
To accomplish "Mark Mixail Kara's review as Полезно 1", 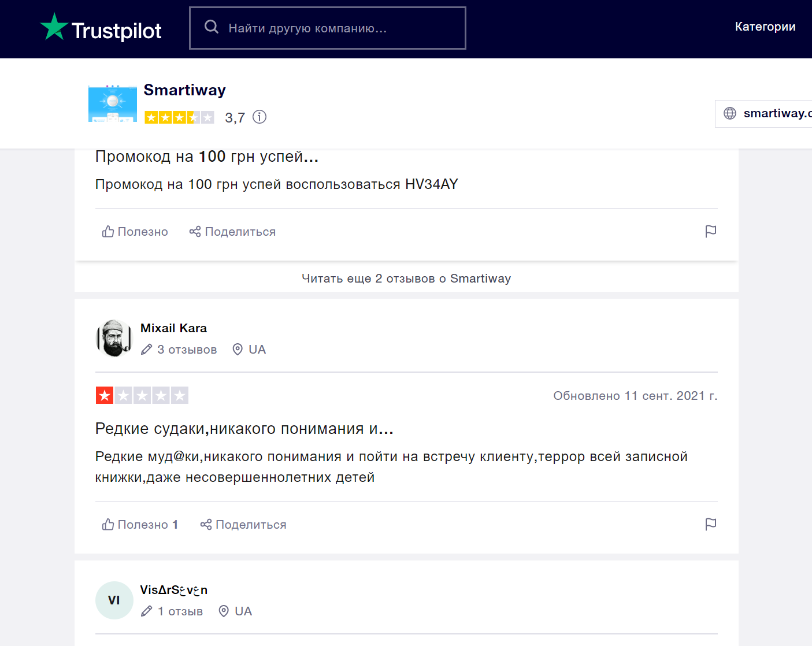I will click(x=140, y=525).
